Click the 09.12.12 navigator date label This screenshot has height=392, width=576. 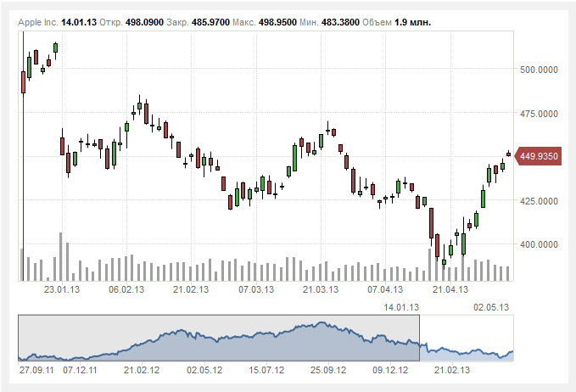[390, 370]
